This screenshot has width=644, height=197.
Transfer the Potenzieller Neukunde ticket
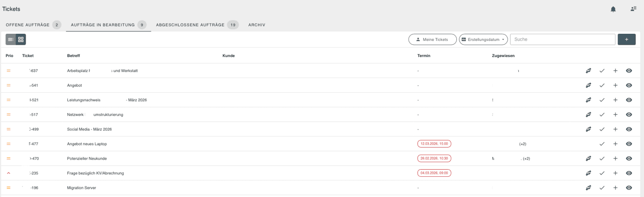[x=588, y=159]
